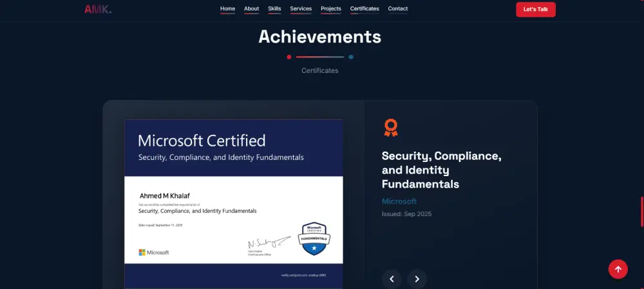Click the "Security, Compliance, and Identity Fundamentals" card title
The image size is (644, 289).
point(442,170)
